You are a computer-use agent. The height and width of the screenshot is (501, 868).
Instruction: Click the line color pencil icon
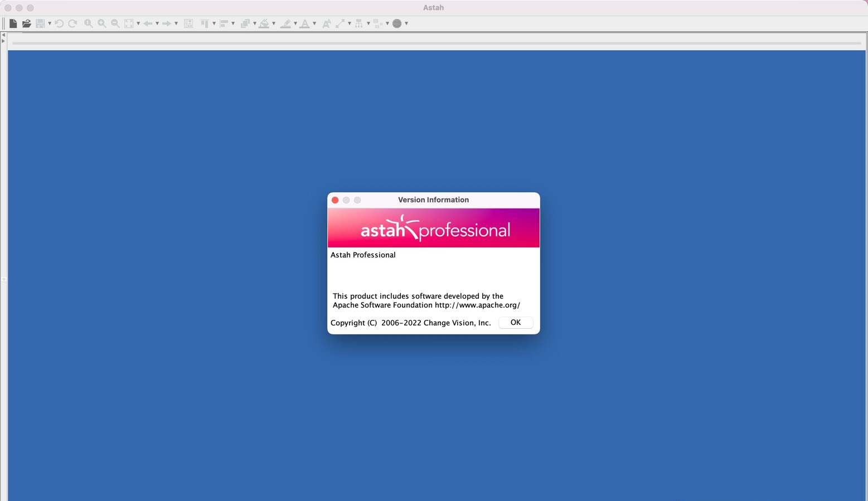[x=285, y=23]
